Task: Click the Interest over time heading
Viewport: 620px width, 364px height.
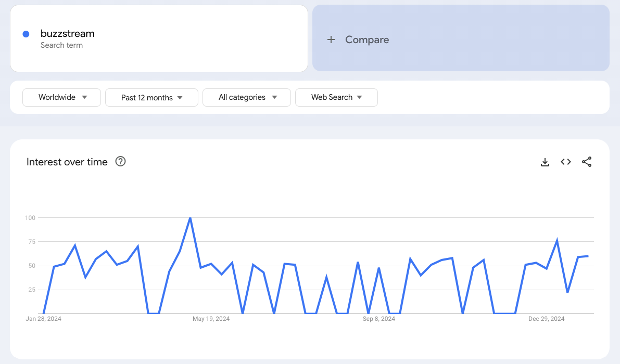Action: click(67, 162)
